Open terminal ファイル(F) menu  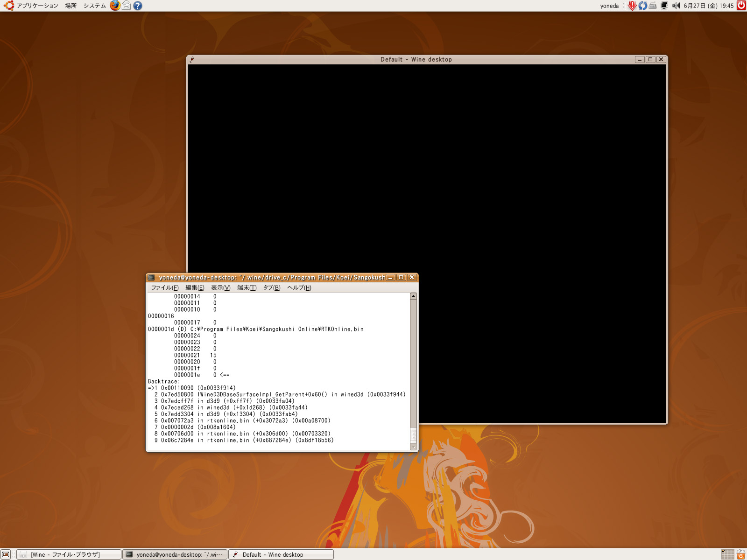pyautogui.click(x=165, y=287)
